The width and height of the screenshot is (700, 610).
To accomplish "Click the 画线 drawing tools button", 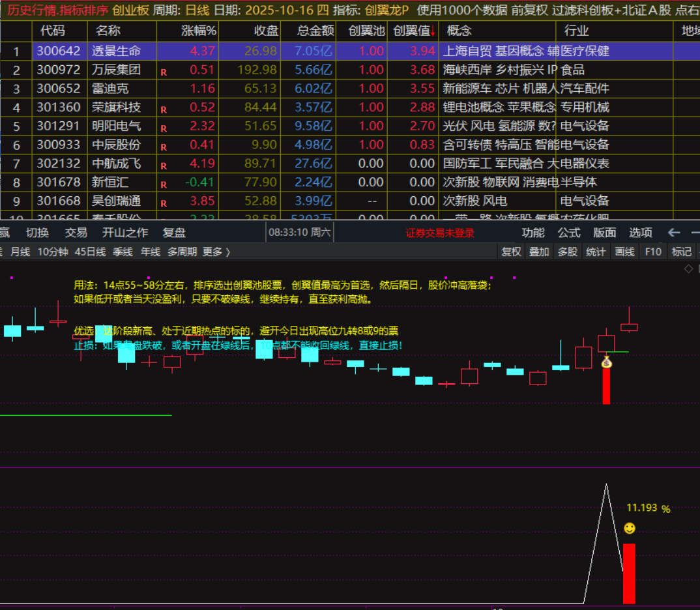I will coord(624,252).
